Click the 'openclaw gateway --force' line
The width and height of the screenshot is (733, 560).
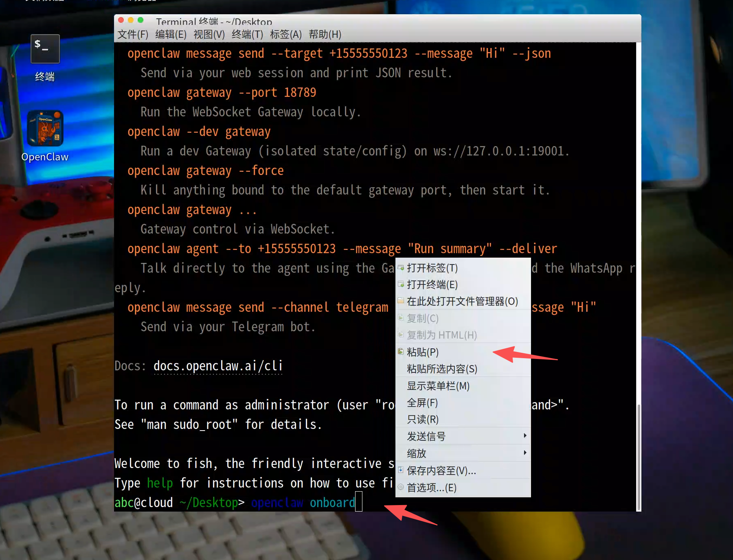click(205, 171)
